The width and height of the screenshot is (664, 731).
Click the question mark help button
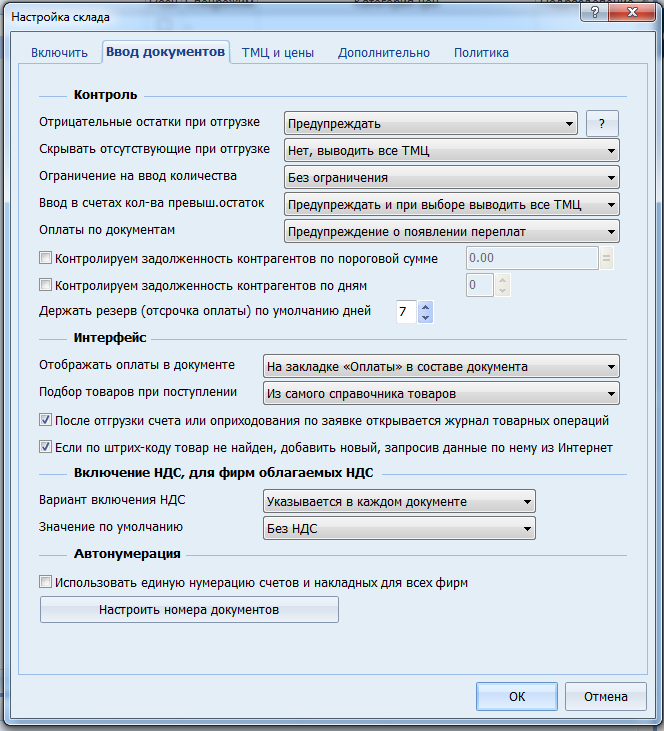point(602,124)
